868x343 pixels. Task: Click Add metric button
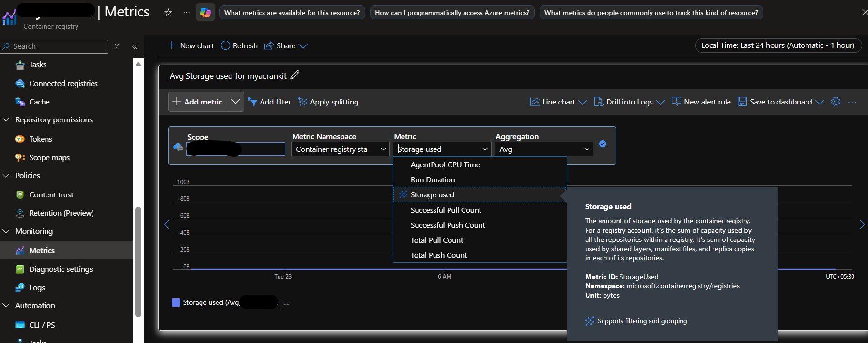[x=198, y=102]
